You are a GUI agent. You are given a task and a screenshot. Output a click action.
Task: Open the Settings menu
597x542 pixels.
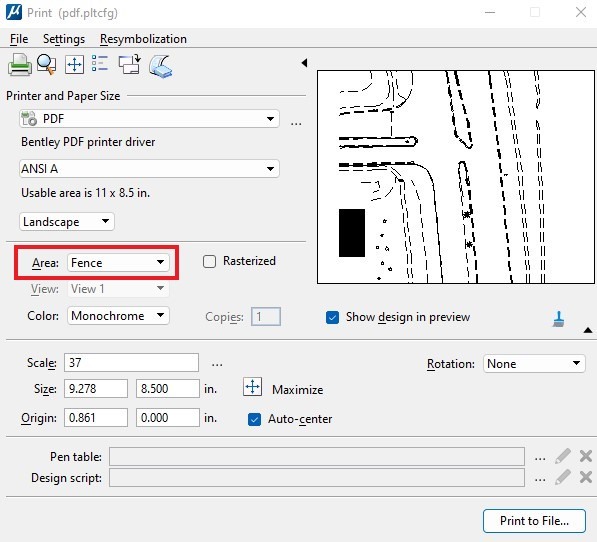(x=64, y=39)
